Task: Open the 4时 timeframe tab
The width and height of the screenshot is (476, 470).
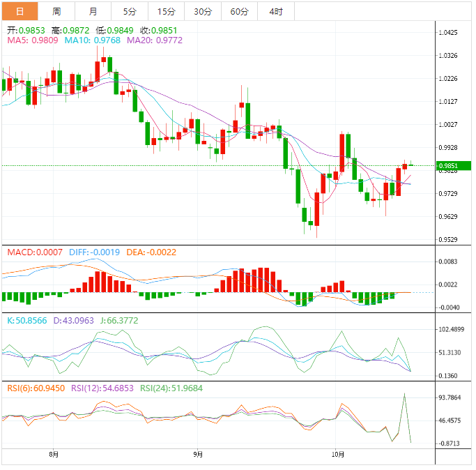Action: 276,12
